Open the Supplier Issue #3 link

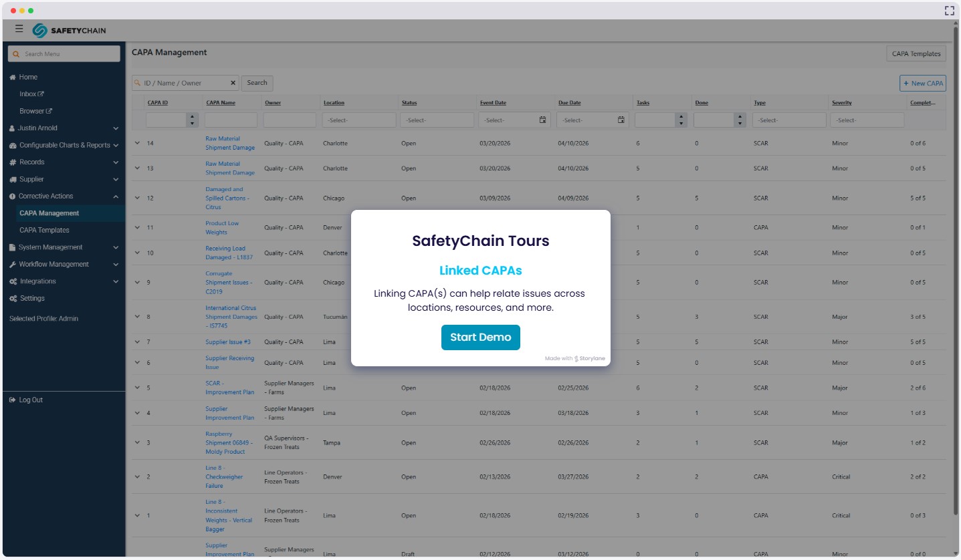click(228, 342)
